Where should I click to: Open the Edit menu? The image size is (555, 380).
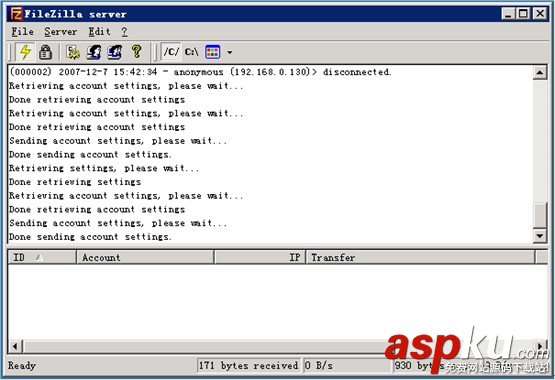click(x=99, y=32)
